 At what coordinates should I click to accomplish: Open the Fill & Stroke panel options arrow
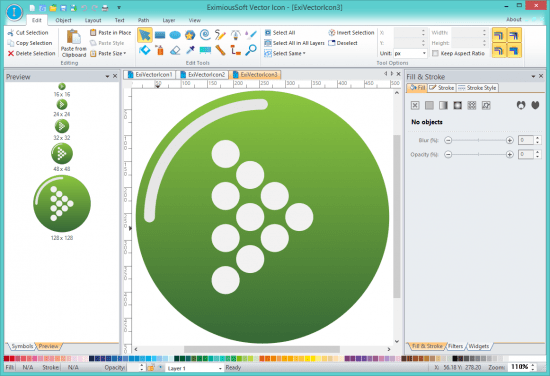(x=533, y=76)
